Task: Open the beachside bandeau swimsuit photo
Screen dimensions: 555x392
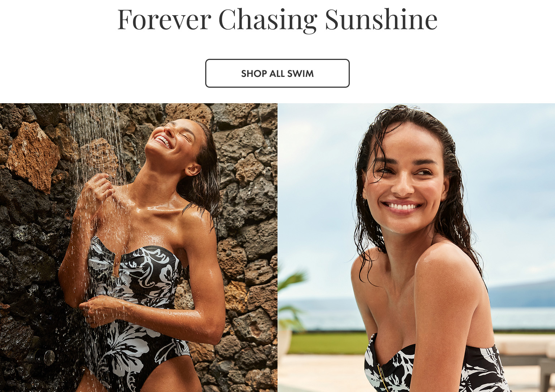Action: 416,248
